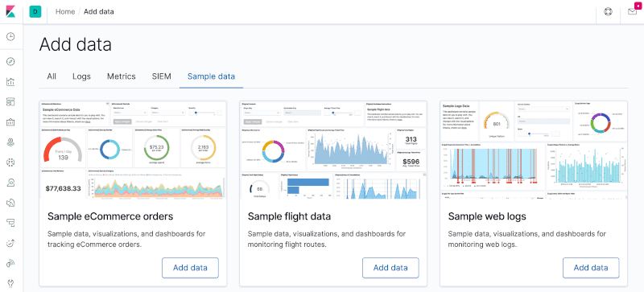Click the Add data breadcrumb
Image resolution: width=644 pixels, height=292 pixels.
(x=99, y=11)
